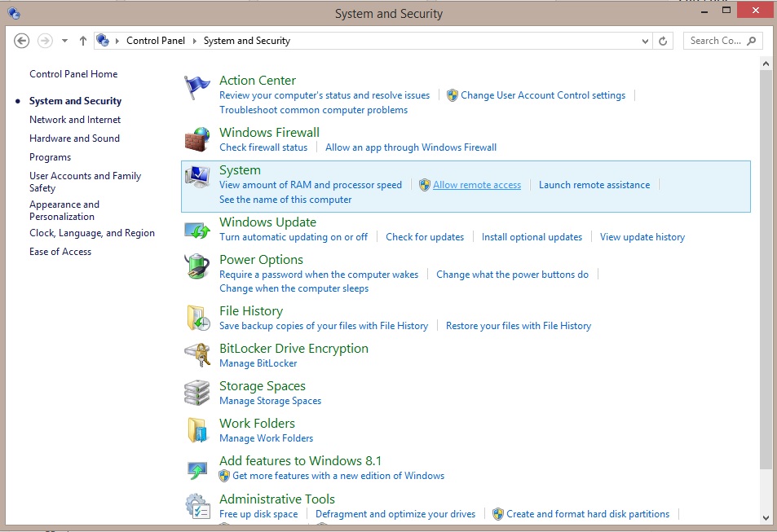Image resolution: width=777 pixels, height=532 pixels.
Task: Open Clock, Language, and Region
Action: point(91,233)
